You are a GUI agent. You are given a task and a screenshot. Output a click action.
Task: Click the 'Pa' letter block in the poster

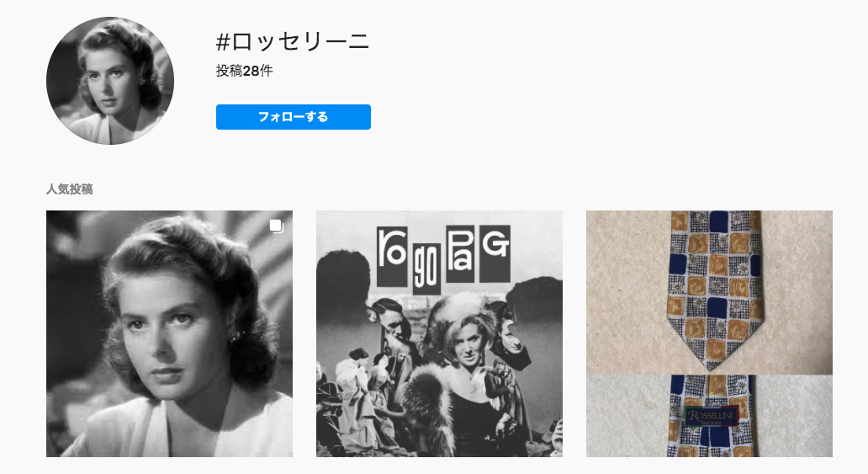click(x=461, y=254)
